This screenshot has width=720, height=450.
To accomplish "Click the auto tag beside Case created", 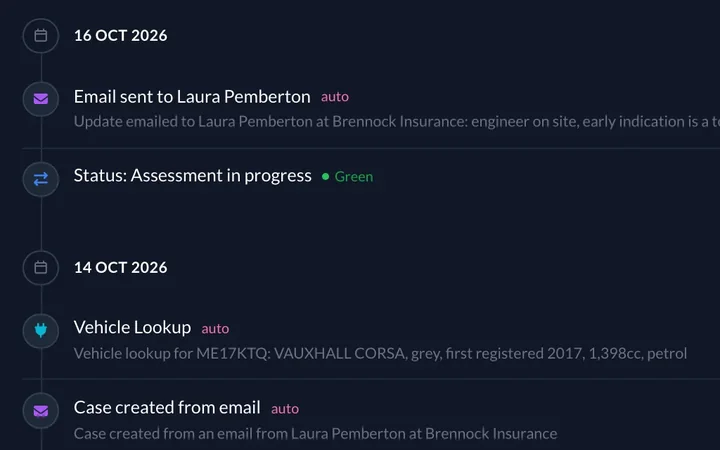I will tap(285, 409).
